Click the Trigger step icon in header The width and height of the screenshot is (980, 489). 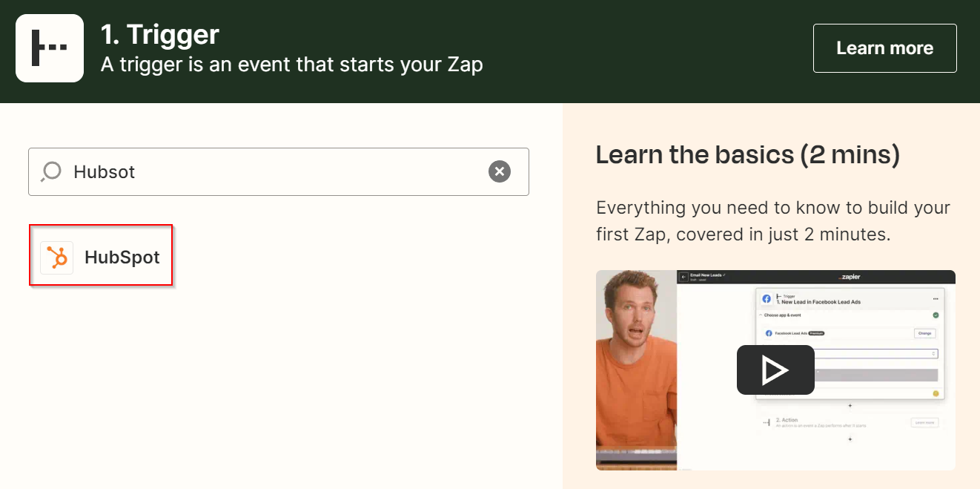tap(50, 47)
